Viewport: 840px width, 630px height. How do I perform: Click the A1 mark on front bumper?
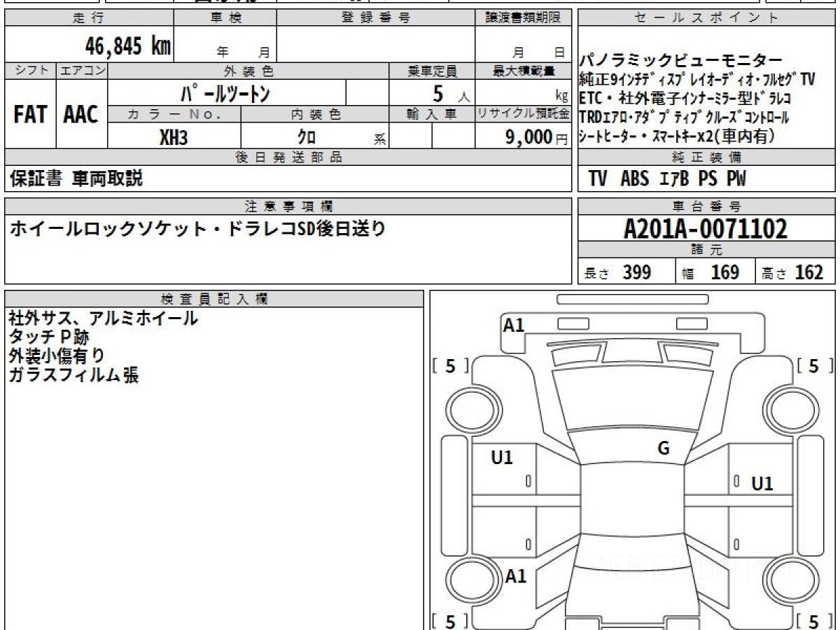(514, 325)
